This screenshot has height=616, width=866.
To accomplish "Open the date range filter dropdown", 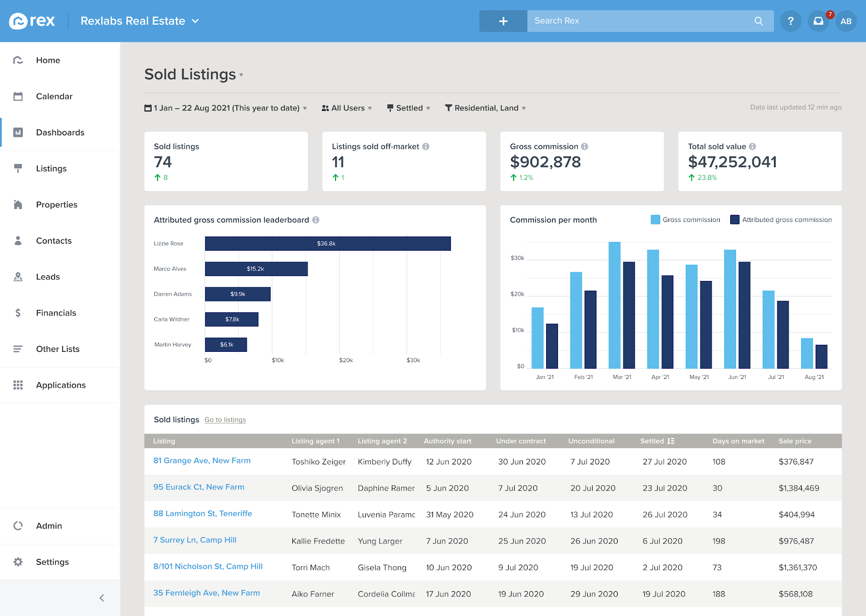I will coord(226,108).
